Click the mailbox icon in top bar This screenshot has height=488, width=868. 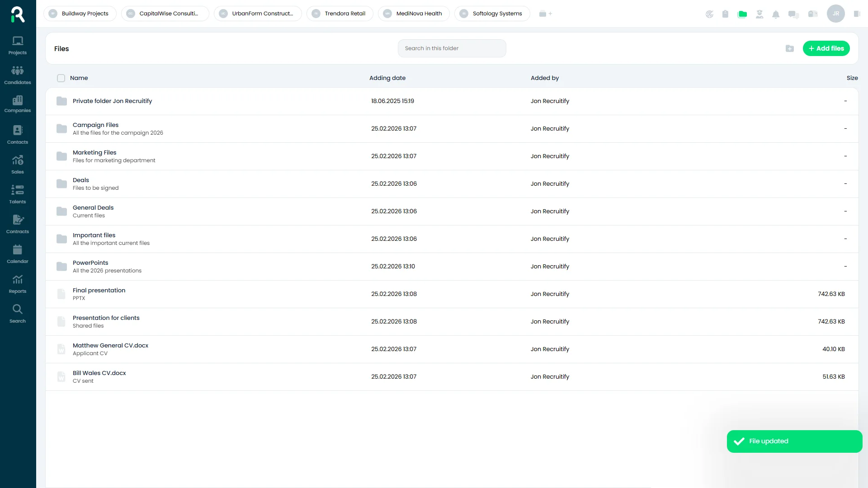coord(813,14)
